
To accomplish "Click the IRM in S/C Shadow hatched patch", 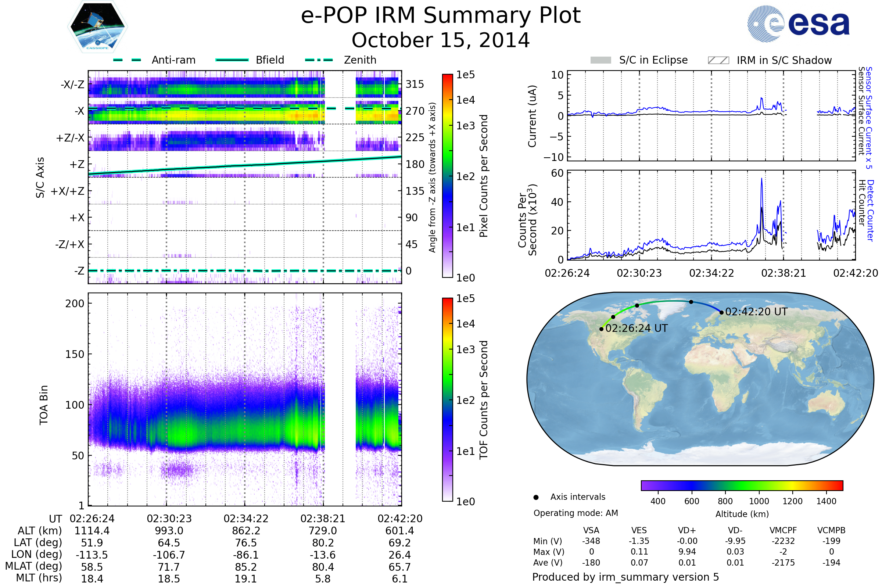I will [718, 60].
